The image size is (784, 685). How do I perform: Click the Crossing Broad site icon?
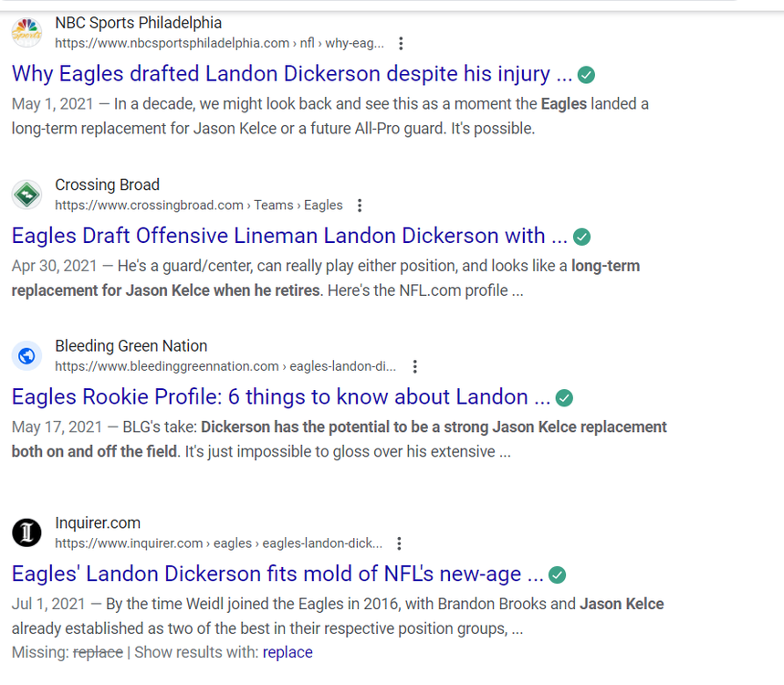click(x=26, y=195)
